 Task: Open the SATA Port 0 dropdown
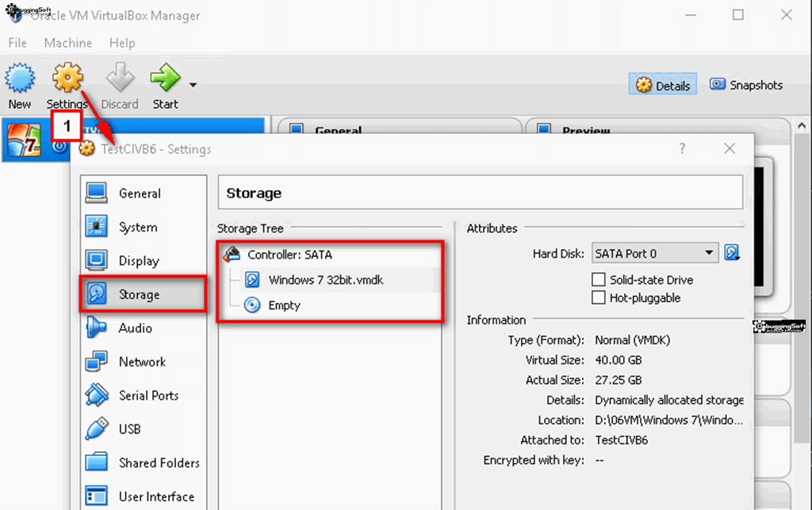[654, 253]
